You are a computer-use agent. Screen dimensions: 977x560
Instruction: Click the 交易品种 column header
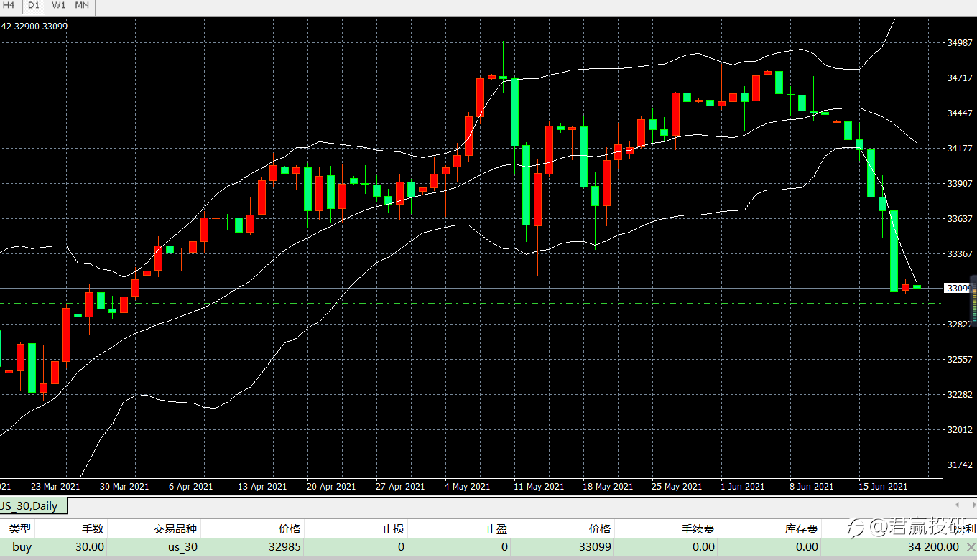coord(175,529)
